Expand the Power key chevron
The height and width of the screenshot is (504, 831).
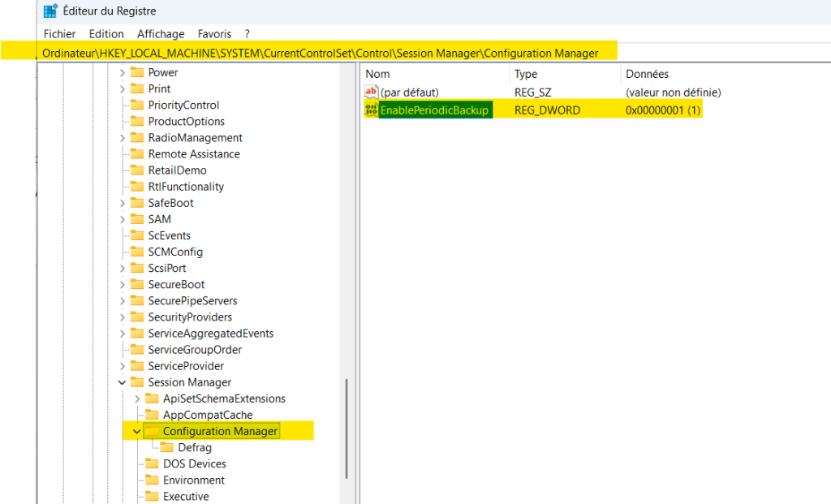123,72
